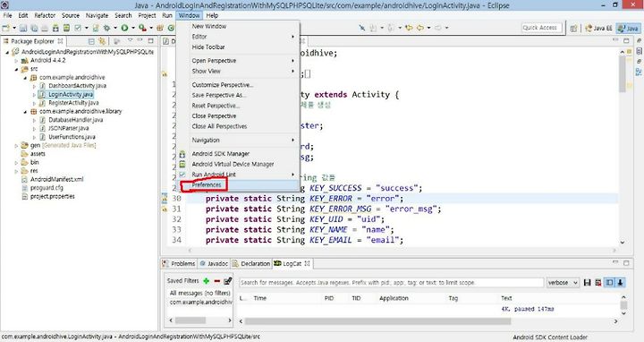This screenshot has height=342, width=644.
Task: Open the Navigate menu
Action: (x=97, y=15)
